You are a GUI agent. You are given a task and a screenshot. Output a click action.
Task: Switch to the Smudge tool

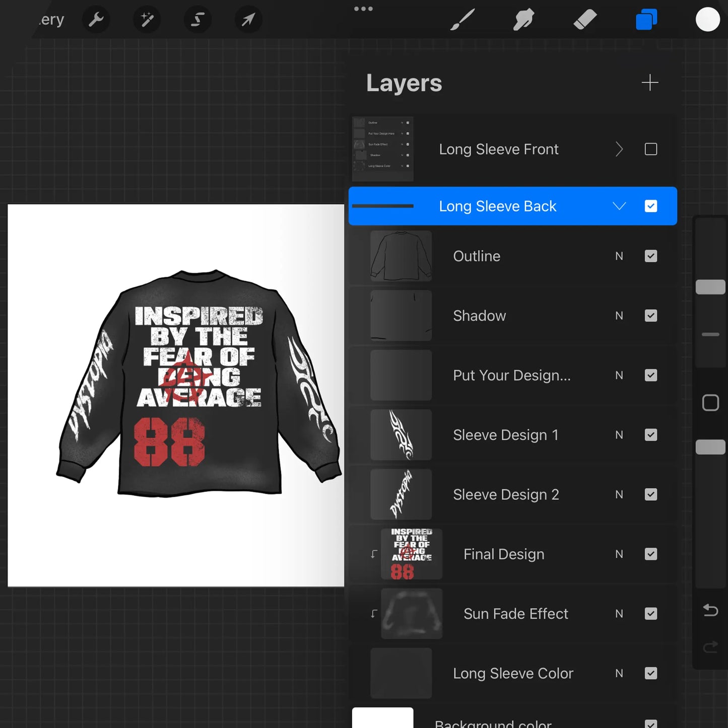523,19
